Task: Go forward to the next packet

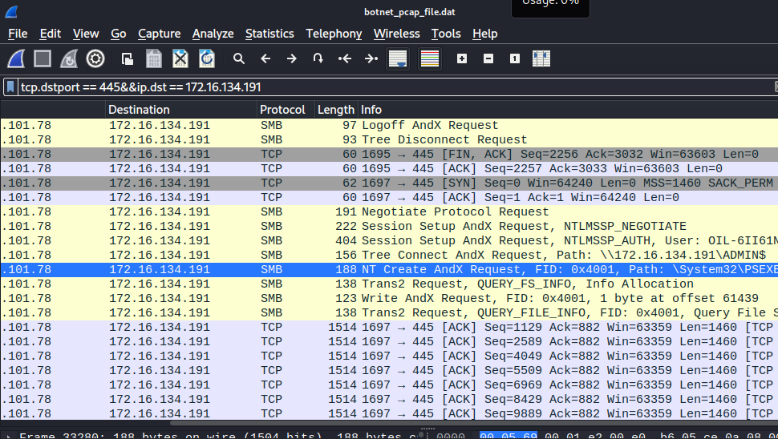Action: [292, 59]
